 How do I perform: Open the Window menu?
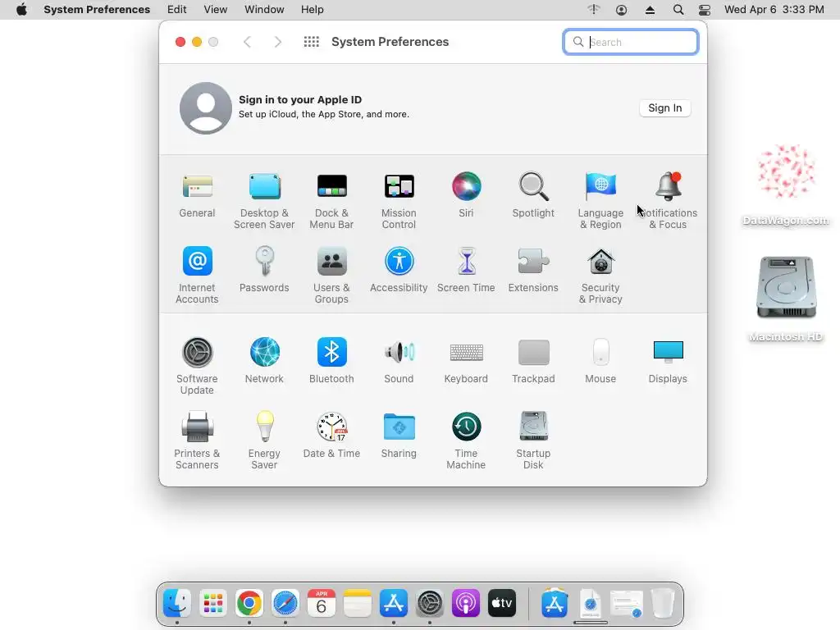264,10
